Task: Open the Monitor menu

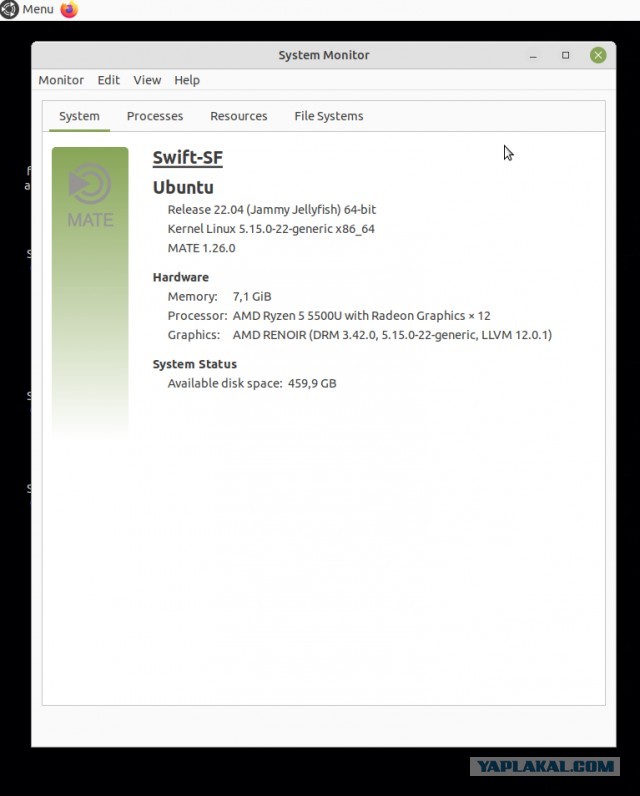Action: [61, 80]
